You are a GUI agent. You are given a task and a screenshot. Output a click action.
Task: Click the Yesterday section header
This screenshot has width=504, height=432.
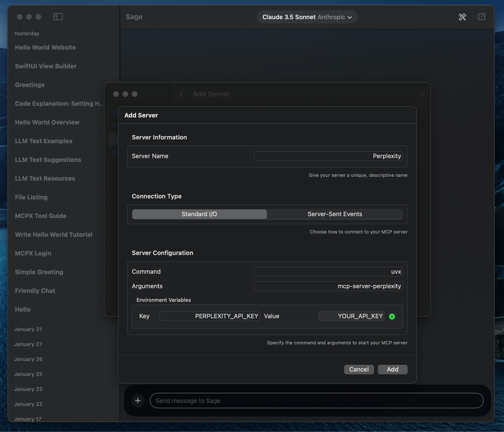coord(27,33)
